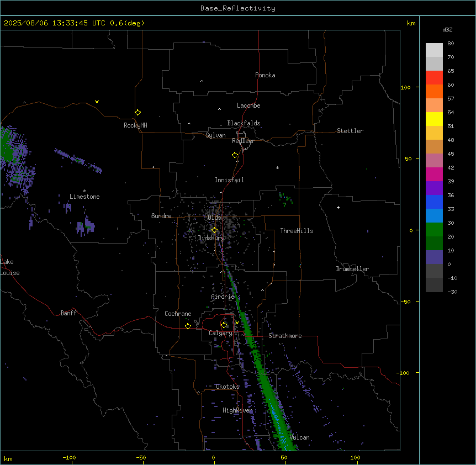Click the Limestone label
Image resolution: width=476 pixels, height=465 pixels.
click(84, 197)
